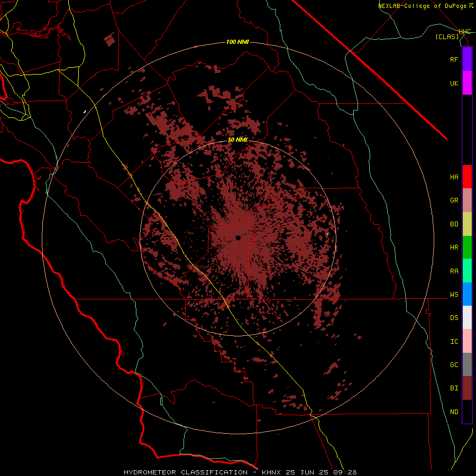Click the ND legend label
This screenshot has height=476, width=476.
tap(454, 412)
